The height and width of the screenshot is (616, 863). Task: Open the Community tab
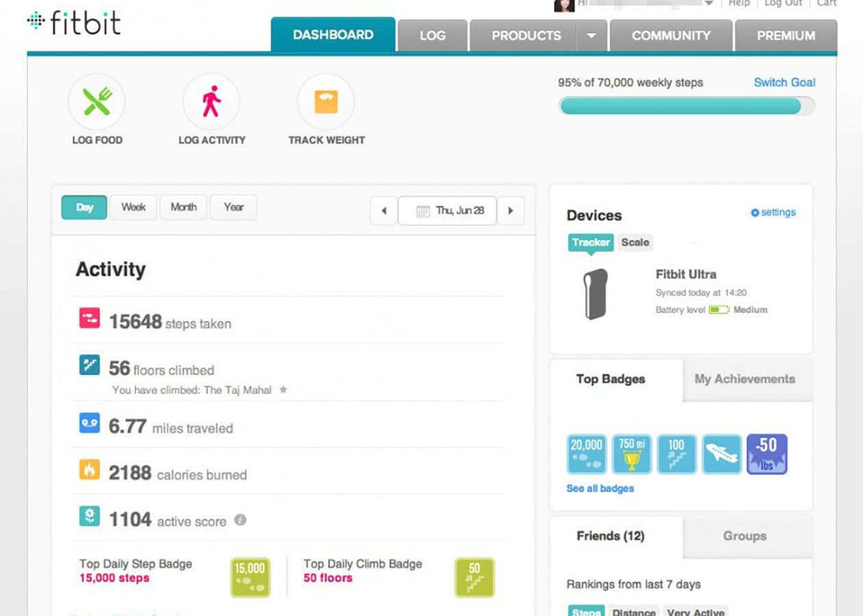671,36
